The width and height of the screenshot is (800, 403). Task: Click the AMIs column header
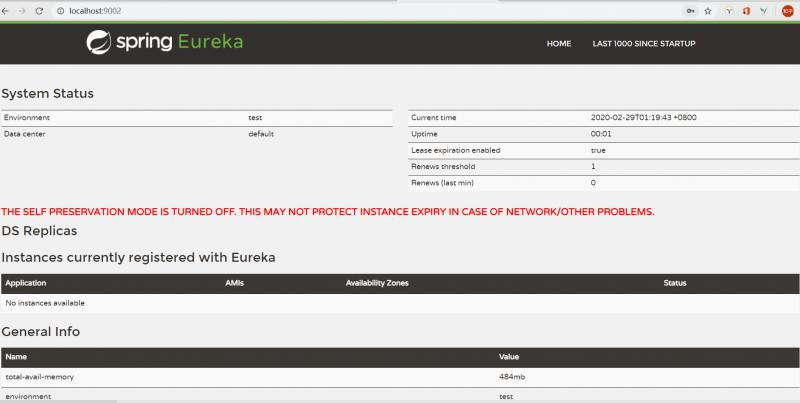(234, 283)
